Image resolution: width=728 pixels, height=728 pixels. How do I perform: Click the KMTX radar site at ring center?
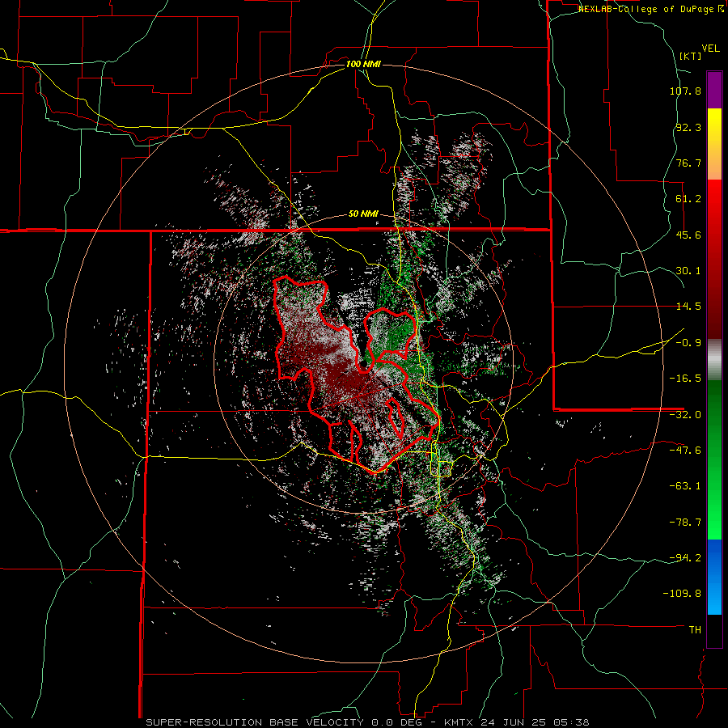coord(364,365)
